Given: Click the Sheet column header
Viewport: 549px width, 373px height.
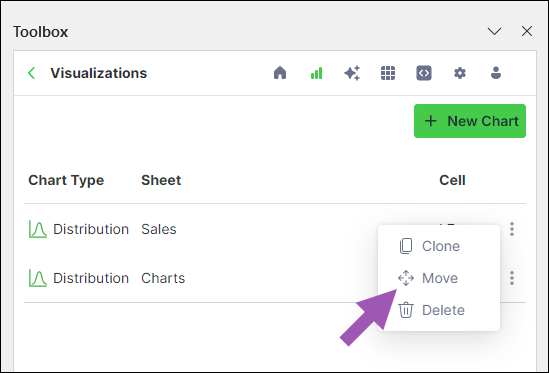Looking at the screenshot, I should coord(161,180).
